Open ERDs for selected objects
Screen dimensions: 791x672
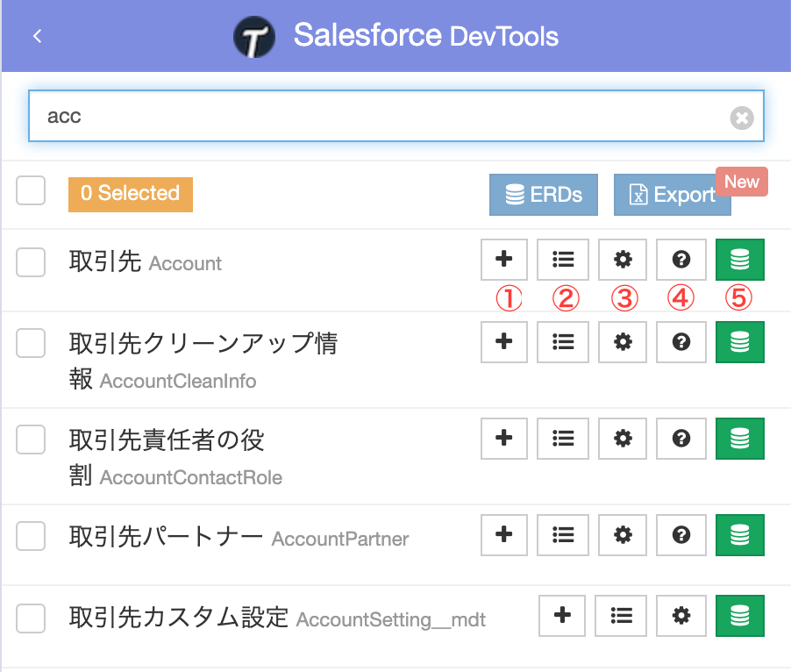544,195
